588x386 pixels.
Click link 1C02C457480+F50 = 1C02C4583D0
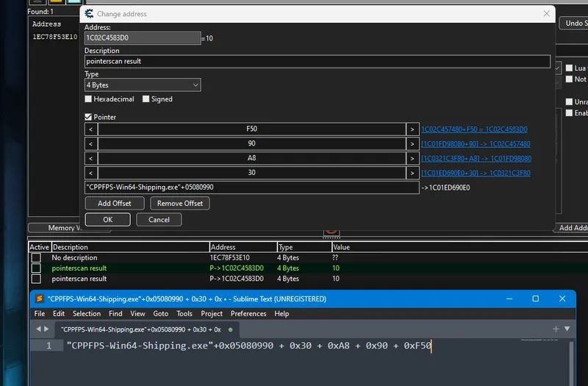[x=474, y=129]
